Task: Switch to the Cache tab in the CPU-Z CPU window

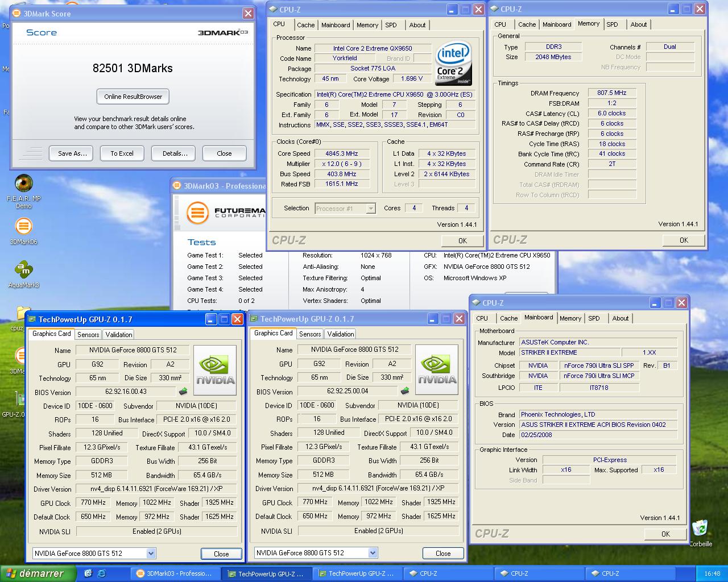Action: pyautogui.click(x=305, y=25)
